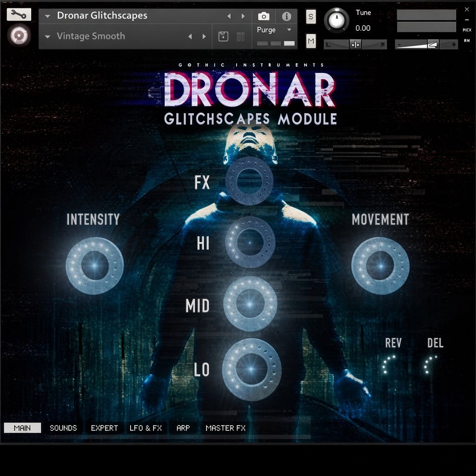Image resolution: width=476 pixels, height=476 pixels.
Task: Solo the instrument with S button
Action: (311, 16)
